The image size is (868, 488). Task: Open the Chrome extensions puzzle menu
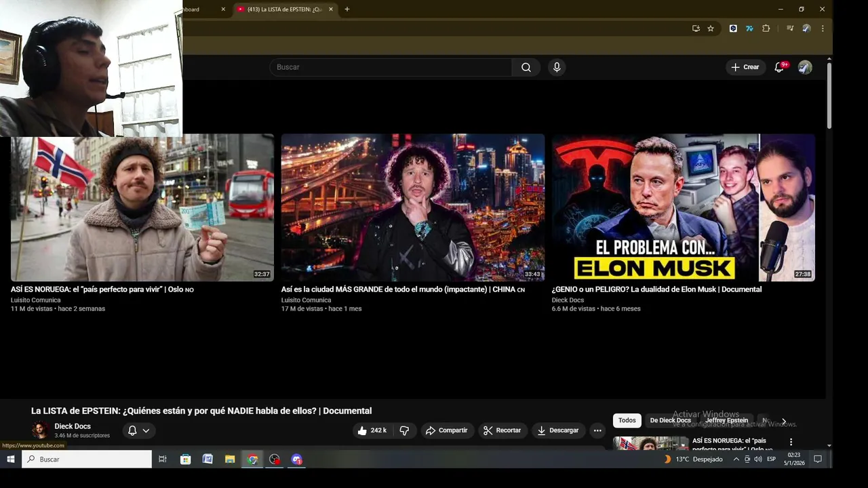coord(766,28)
